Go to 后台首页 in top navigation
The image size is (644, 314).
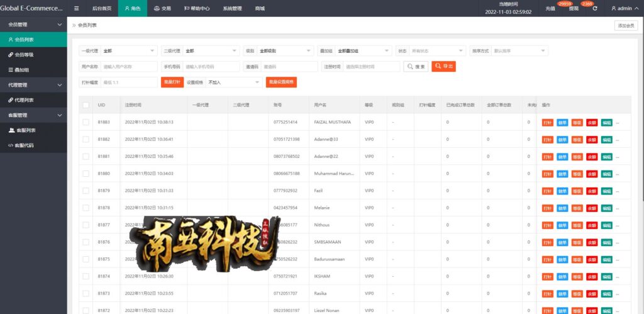tap(102, 8)
